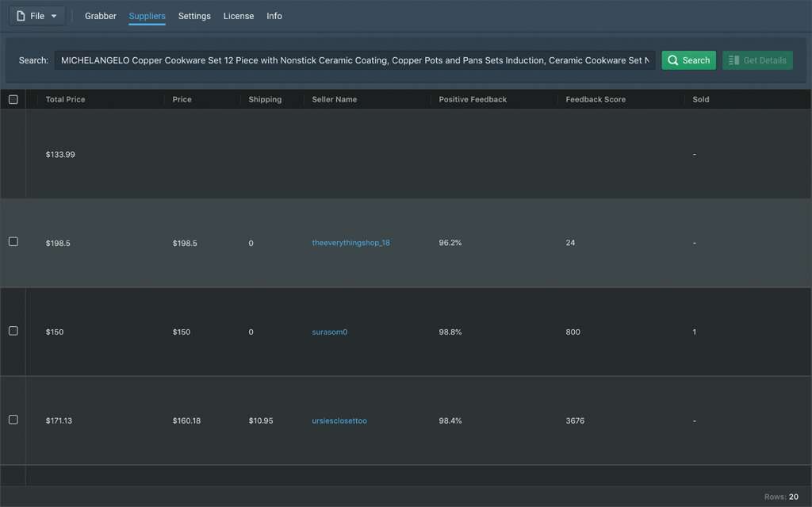Click inside the search text field
This screenshot has width=812, height=507.
[354, 60]
